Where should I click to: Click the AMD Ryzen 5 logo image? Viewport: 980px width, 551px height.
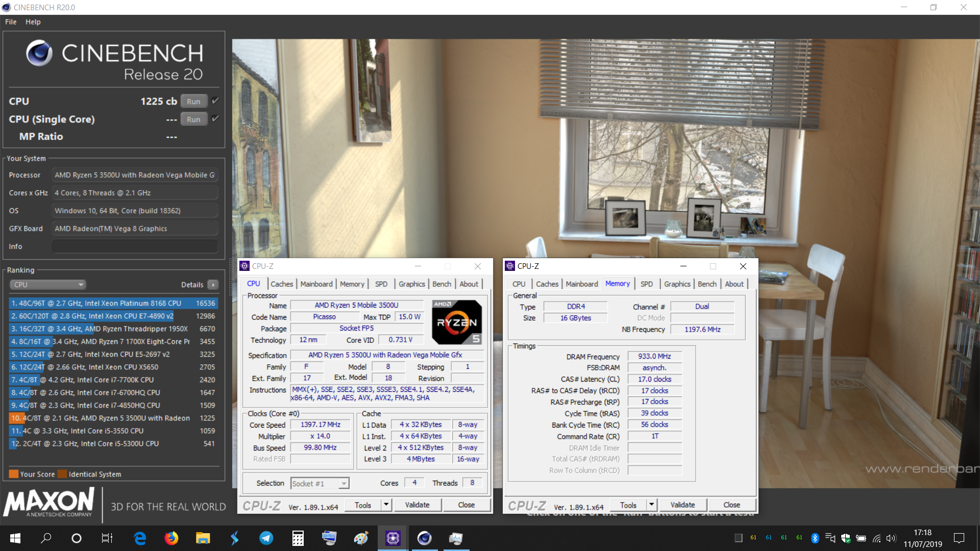click(x=457, y=322)
